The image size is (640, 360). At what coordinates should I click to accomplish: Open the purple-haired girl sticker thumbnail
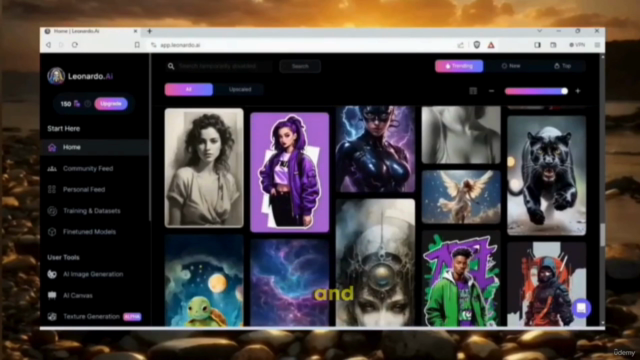click(x=289, y=172)
